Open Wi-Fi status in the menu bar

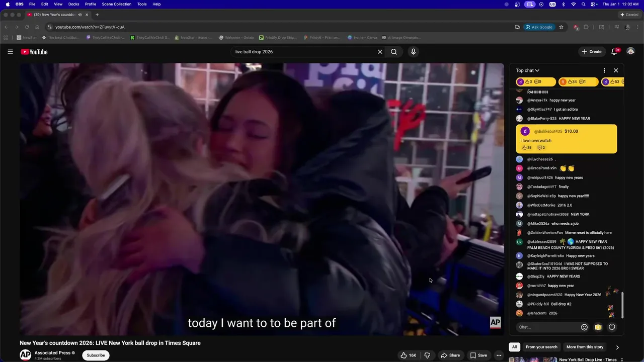point(573,4)
